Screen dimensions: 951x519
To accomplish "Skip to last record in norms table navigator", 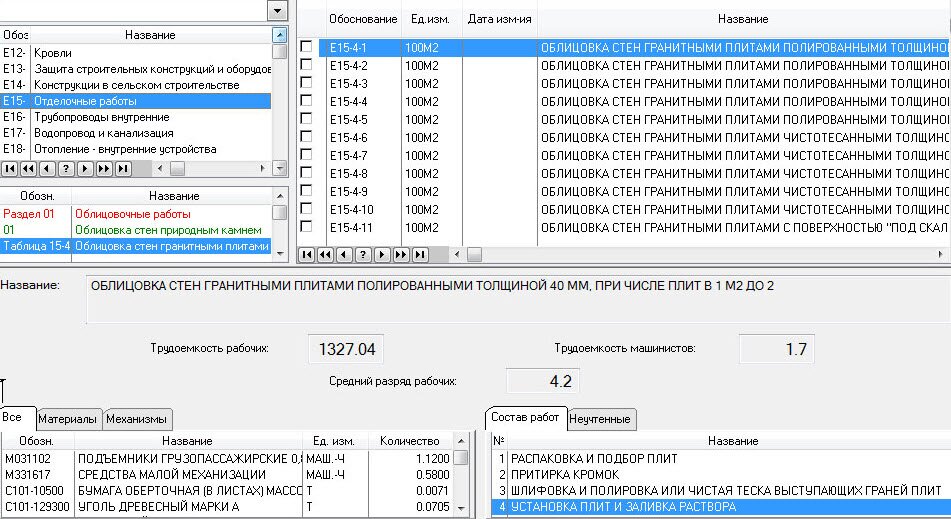I will click(x=420, y=255).
